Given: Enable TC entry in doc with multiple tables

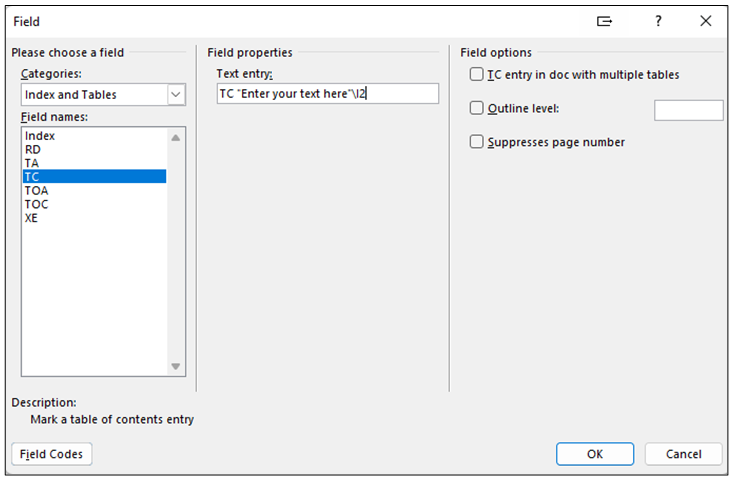Looking at the screenshot, I should pos(477,74).
